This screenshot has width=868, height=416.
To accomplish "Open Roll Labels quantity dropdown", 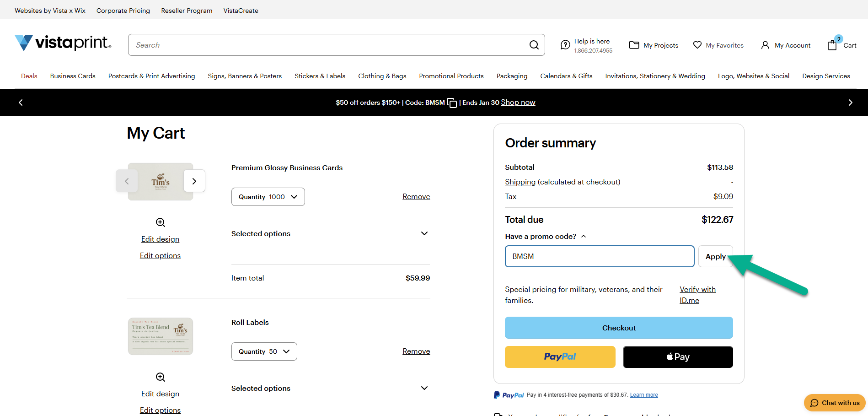I will [x=264, y=351].
